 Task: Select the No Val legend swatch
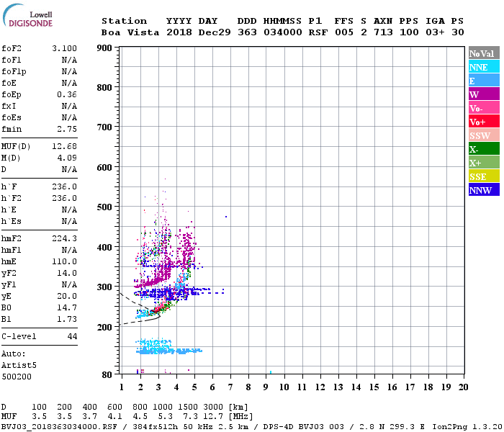click(x=484, y=53)
